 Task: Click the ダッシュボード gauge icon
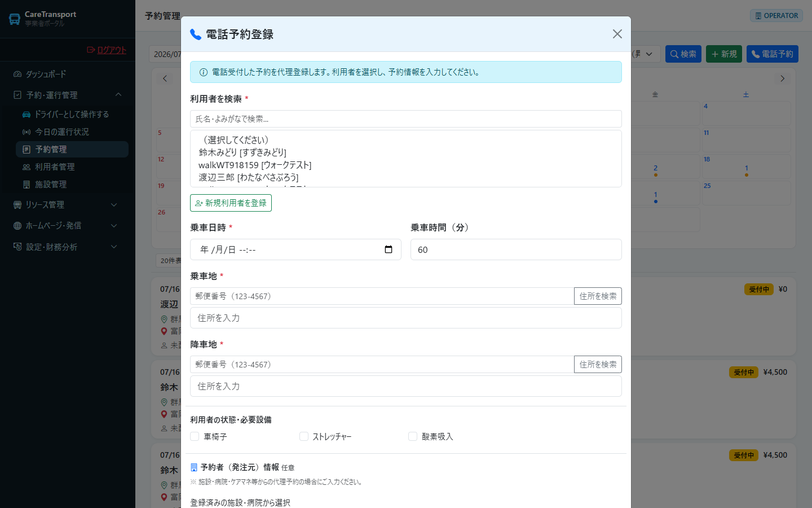17,74
